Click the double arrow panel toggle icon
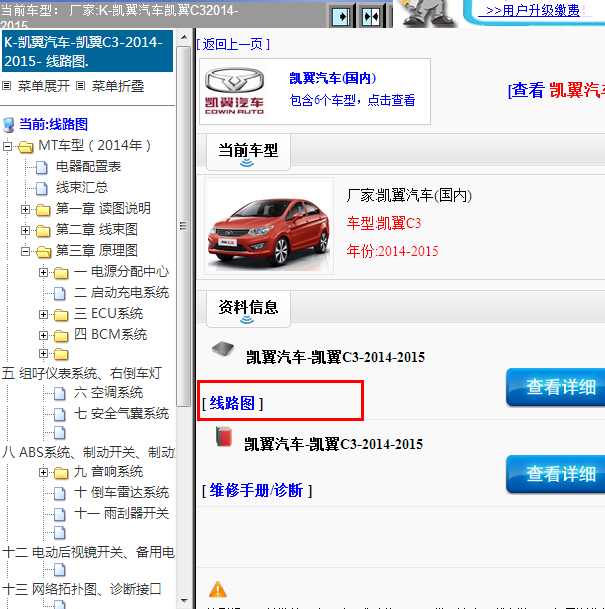The width and height of the screenshot is (605, 609). coord(371,17)
